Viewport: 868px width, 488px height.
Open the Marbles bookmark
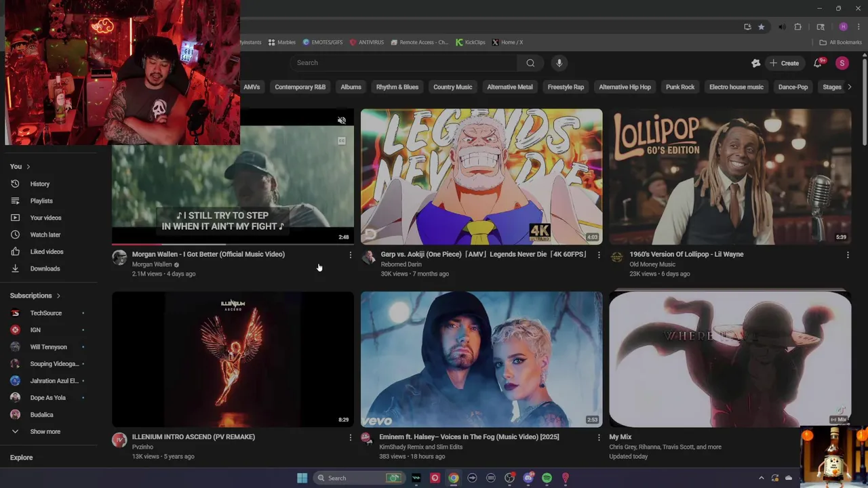coord(282,42)
